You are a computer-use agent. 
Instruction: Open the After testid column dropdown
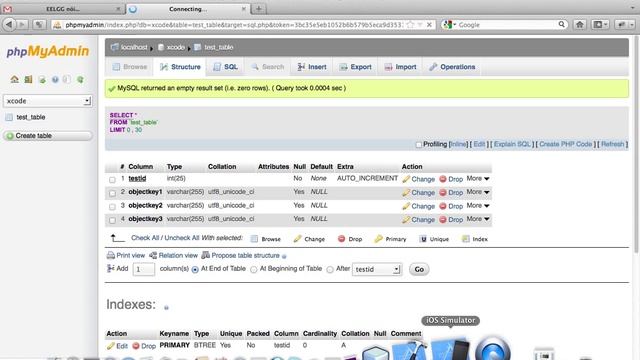point(376,269)
